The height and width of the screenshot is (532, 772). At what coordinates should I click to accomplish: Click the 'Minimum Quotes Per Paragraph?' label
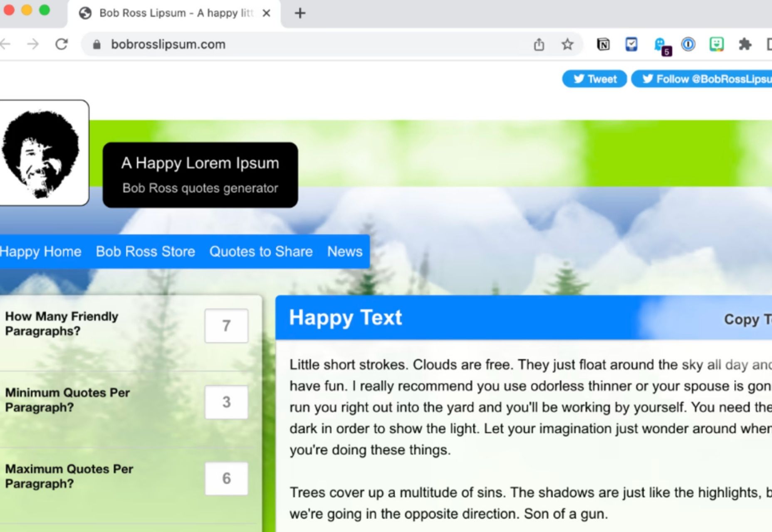click(x=67, y=400)
